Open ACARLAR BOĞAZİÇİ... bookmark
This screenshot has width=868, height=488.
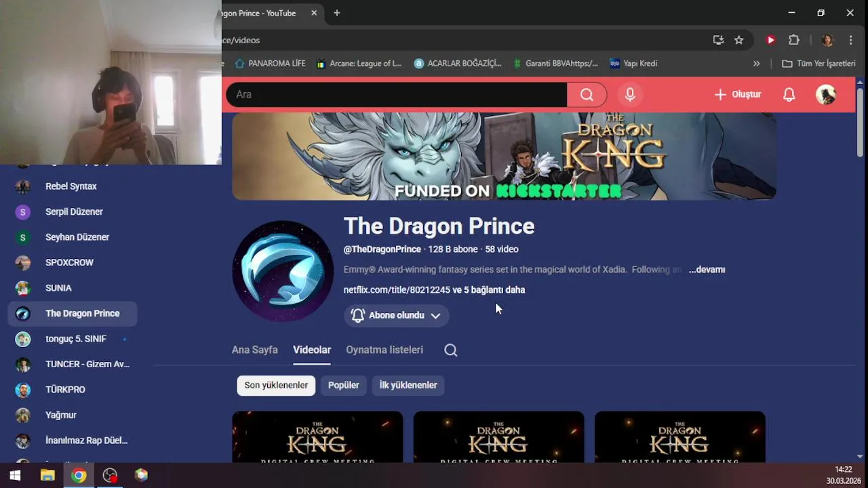coord(458,64)
